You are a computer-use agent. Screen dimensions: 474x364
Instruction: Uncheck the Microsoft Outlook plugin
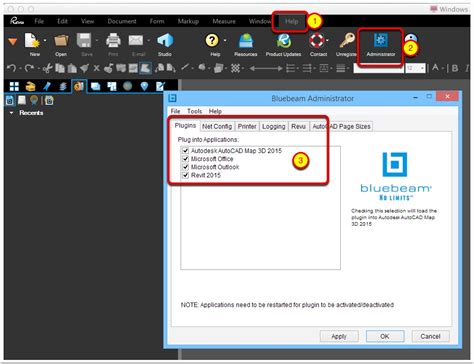coord(186,167)
